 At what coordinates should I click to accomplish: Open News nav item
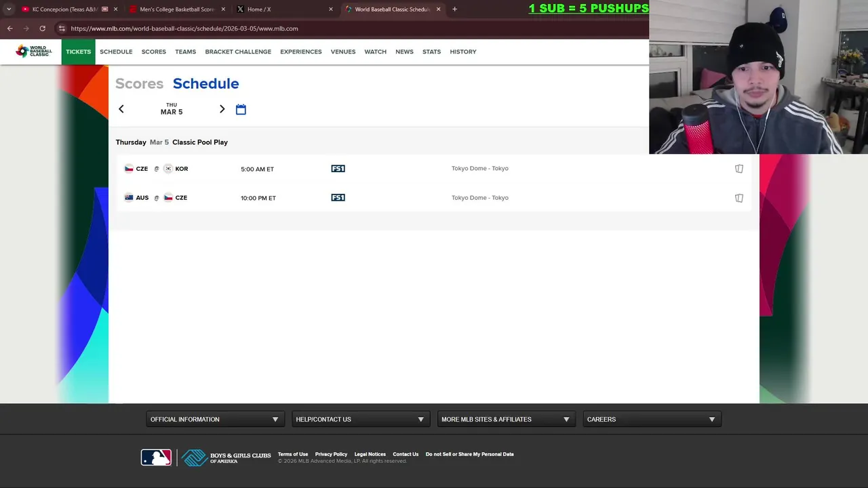coord(404,52)
